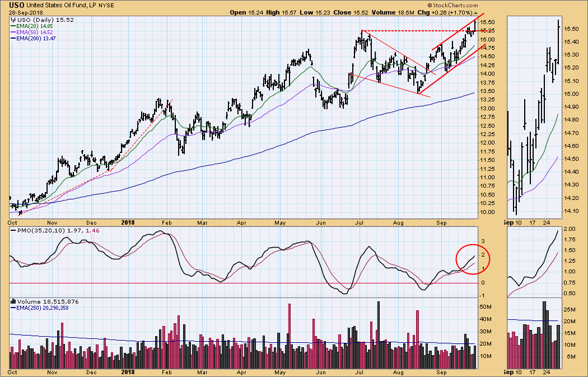
Task: Click the 50M volume axis label
Action: point(486,307)
